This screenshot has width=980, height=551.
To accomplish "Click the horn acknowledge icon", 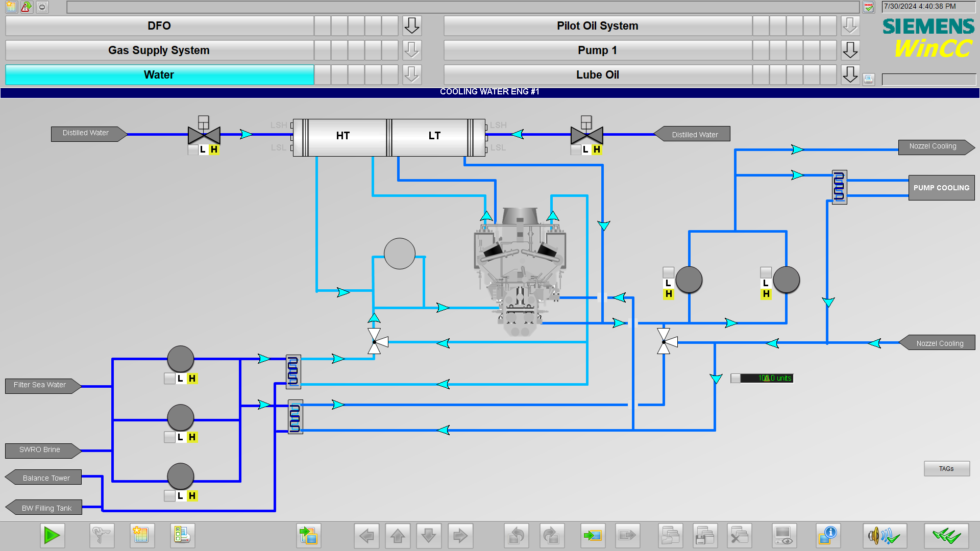I will point(884,535).
